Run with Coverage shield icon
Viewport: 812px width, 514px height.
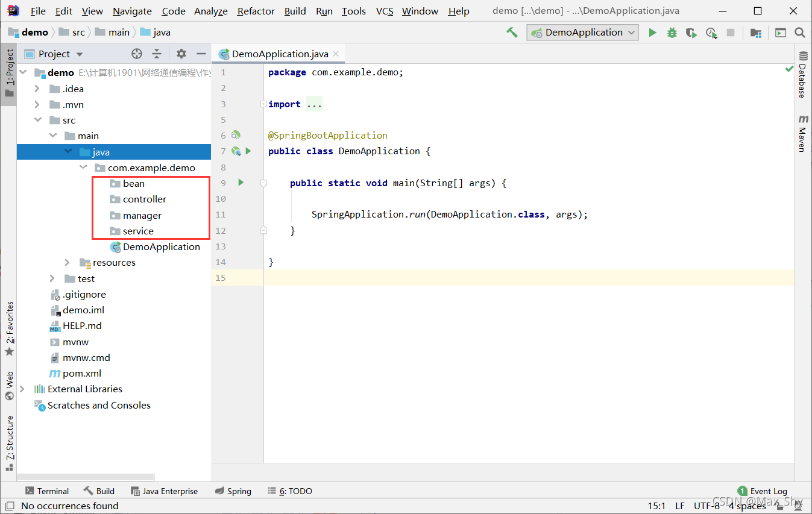click(691, 33)
